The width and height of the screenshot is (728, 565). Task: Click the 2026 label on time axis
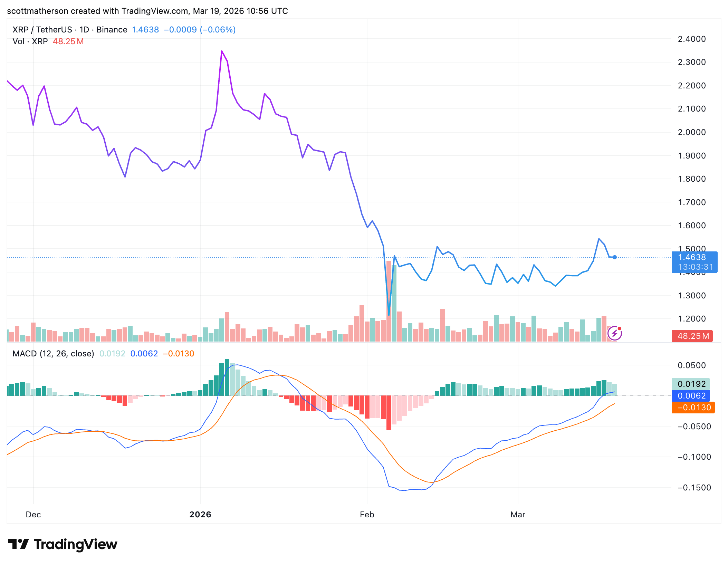(200, 515)
